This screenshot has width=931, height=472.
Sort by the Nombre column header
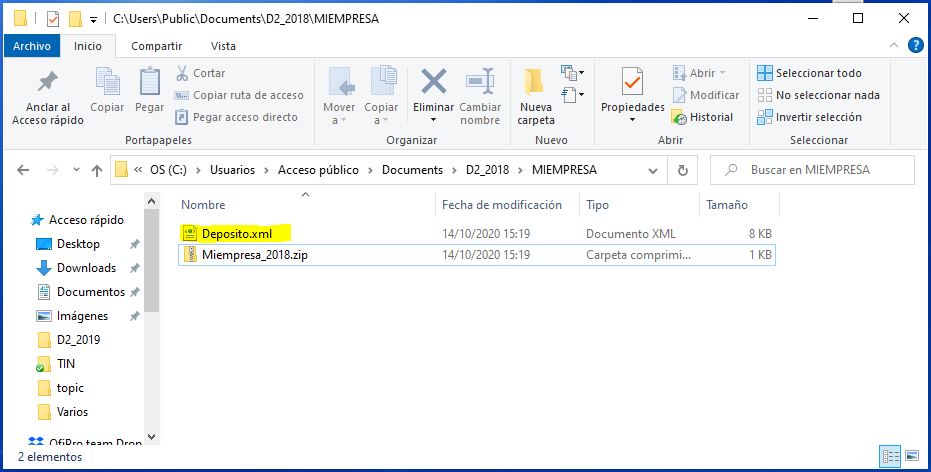coord(306,205)
